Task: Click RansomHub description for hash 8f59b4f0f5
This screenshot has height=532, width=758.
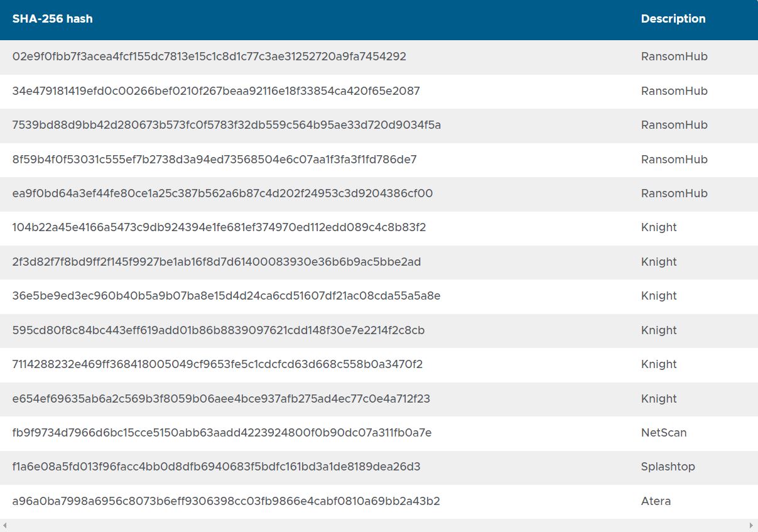Action: click(x=674, y=160)
